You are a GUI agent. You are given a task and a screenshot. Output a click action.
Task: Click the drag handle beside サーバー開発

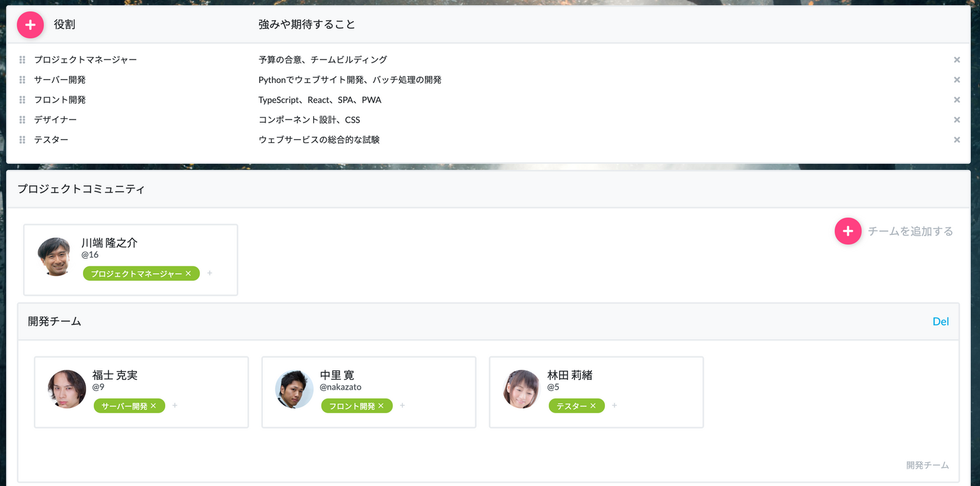point(22,80)
